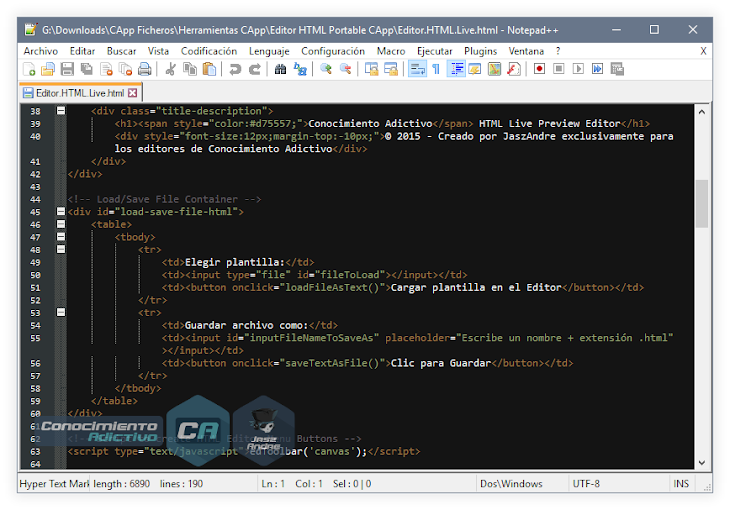Open the Ventana menu
The width and height of the screenshot is (730, 510).
[x=526, y=51]
